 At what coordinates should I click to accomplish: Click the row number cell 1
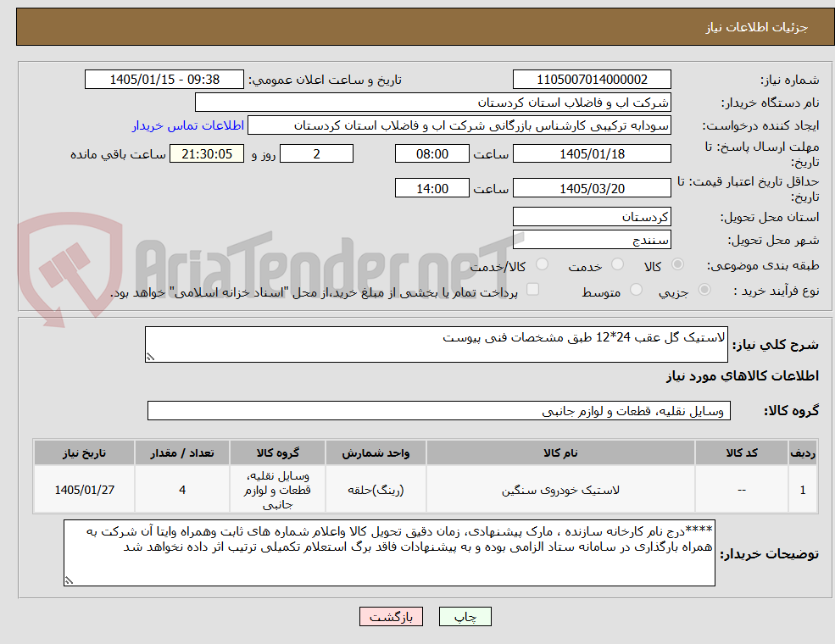[x=803, y=490]
